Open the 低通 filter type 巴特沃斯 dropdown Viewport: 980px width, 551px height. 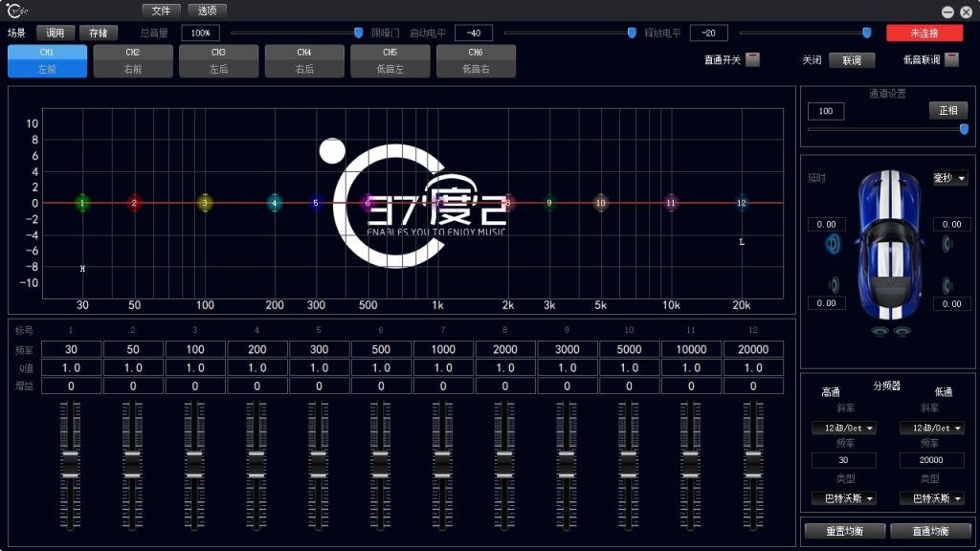(931, 497)
